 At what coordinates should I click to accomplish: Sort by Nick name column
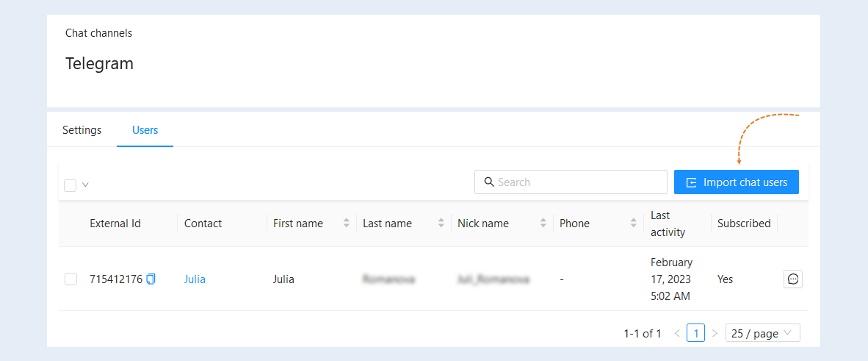(543, 224)
